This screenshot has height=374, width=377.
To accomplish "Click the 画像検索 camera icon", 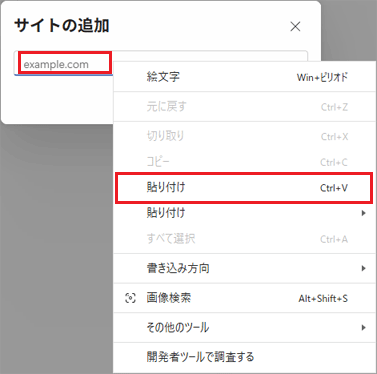I will (x=130, y=298).
